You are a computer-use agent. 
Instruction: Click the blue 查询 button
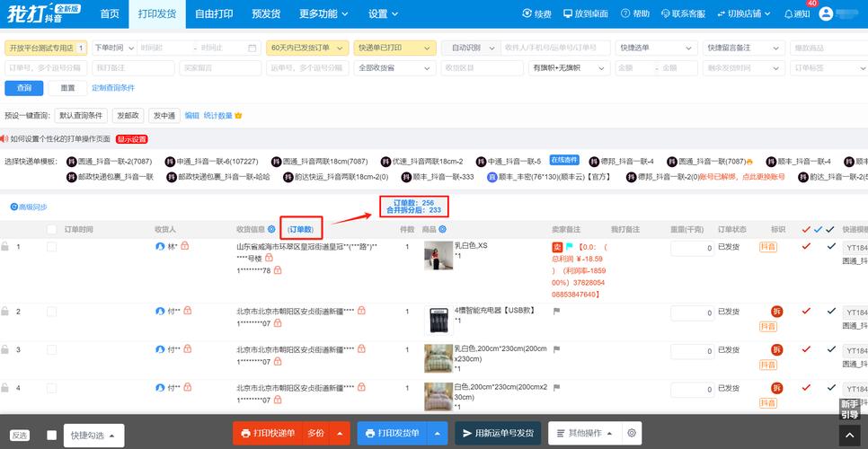click(x=23, y=87)
